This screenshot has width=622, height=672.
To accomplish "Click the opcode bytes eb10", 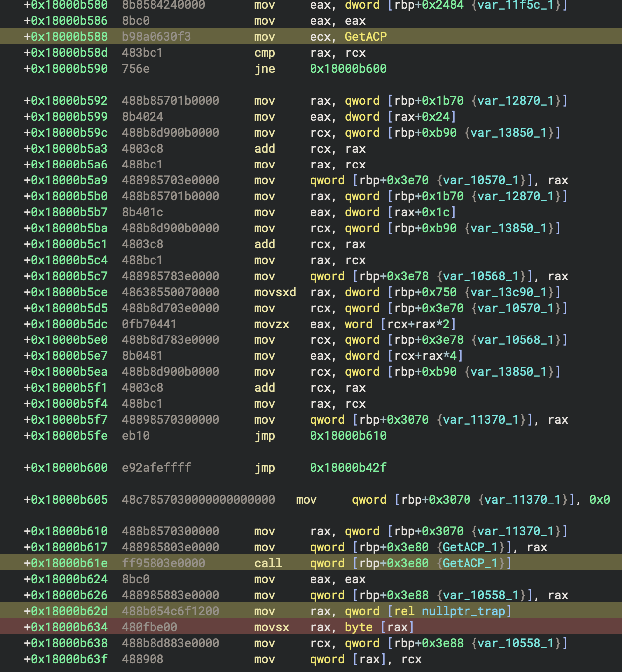I will [136, 436].
